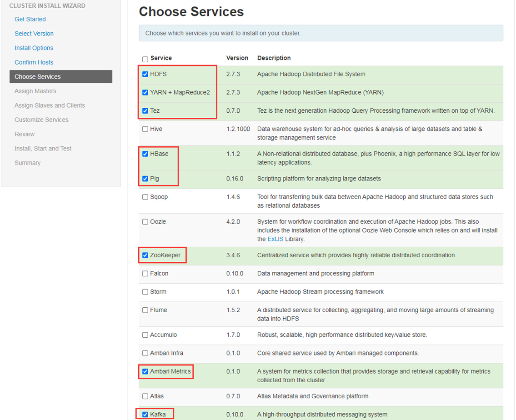Enable the Sqoop service checkbox
The image size is (516, 420).
coord(145,197)
